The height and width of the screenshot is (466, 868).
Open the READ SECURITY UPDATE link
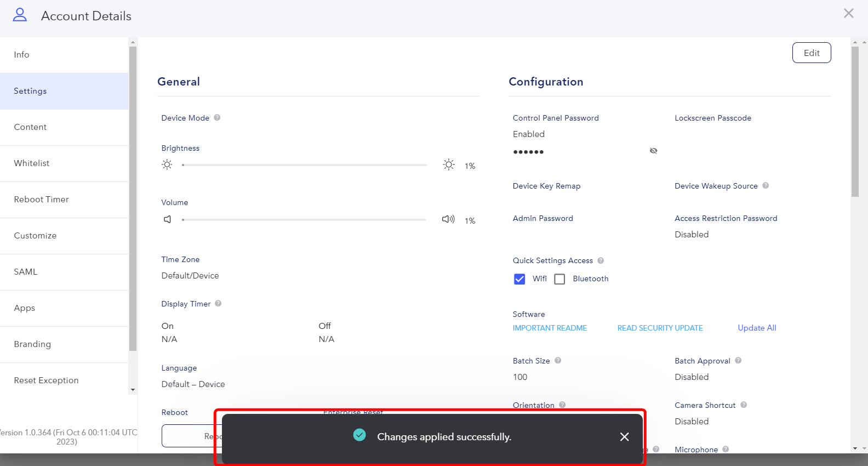pyautogui.click(x=660, y=328)
